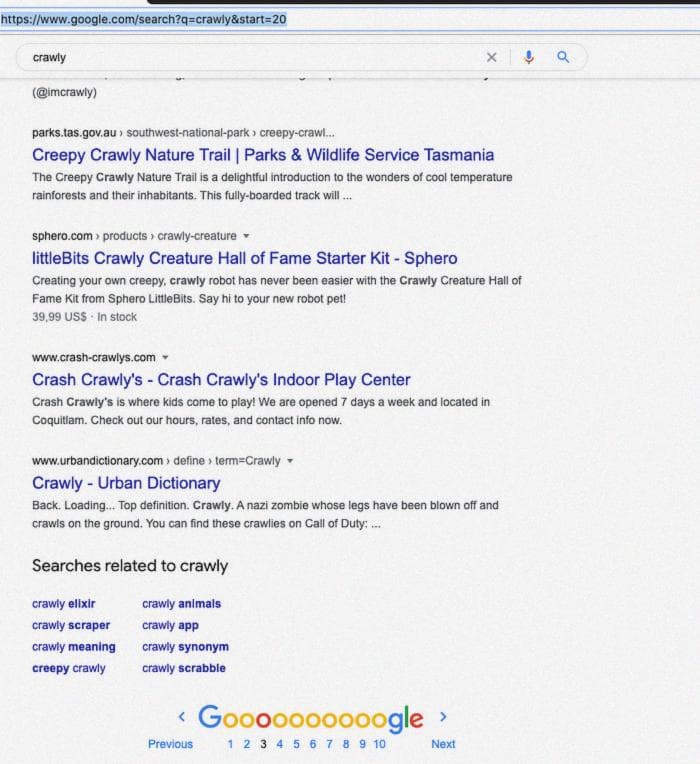
Task: Click the current page number 3
Action: 264,744
